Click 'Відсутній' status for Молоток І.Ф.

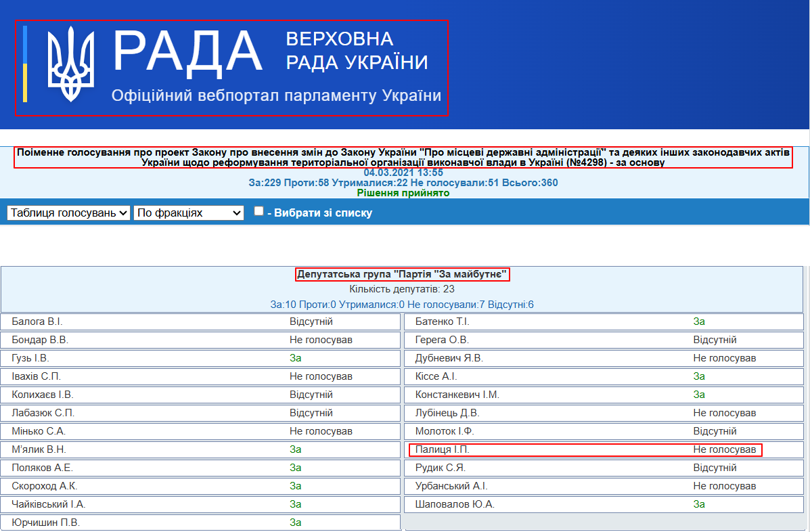point(715,431)
